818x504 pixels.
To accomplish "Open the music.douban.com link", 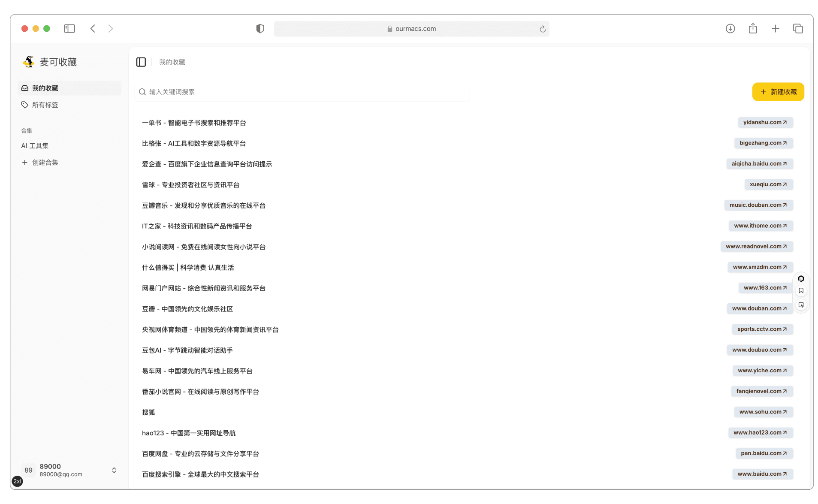I will coord(758,205).
